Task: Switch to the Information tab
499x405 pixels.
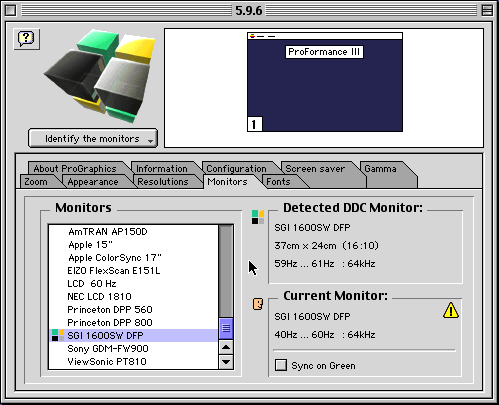Action: pos(162,168)
